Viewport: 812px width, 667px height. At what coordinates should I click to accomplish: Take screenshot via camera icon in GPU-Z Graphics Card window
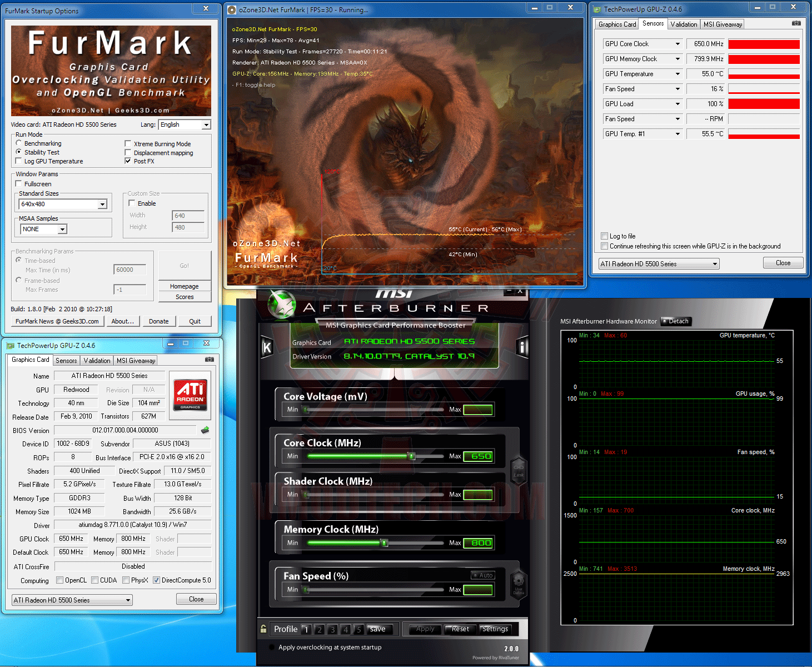click(x=209, y=360)
